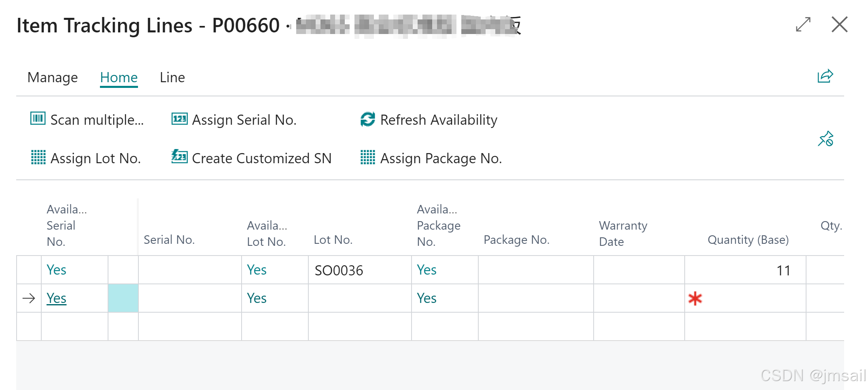Open the Line action group
The height and width of the screenshot is (390, 868).
[172, 77]
